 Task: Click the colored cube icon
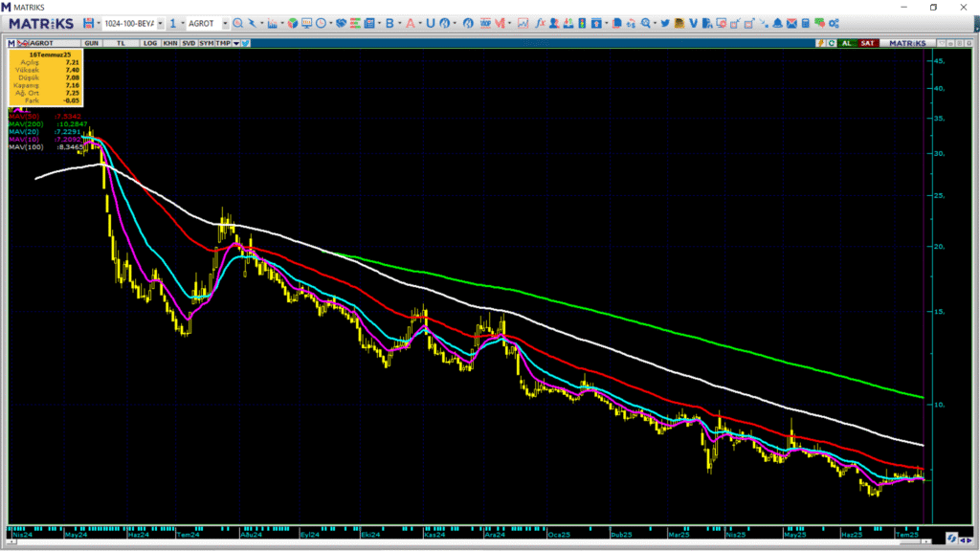pos(293,23)
